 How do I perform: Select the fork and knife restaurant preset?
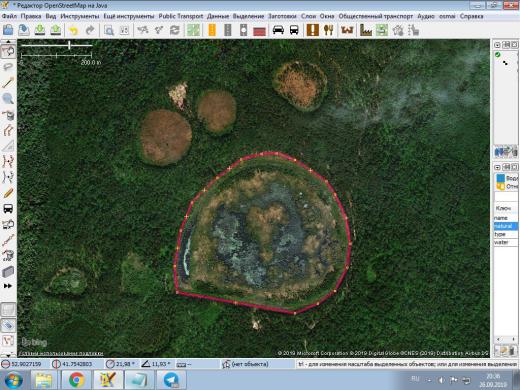click(x=328, y=30)
